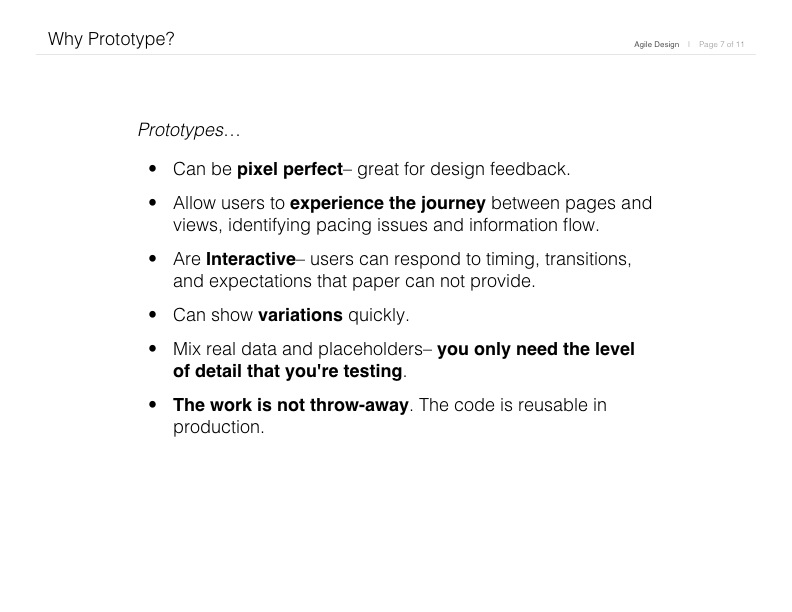Click 'you only need the level' bold text
The width and height of the screenshot is (792, 612).
click(x=535, y=349)
